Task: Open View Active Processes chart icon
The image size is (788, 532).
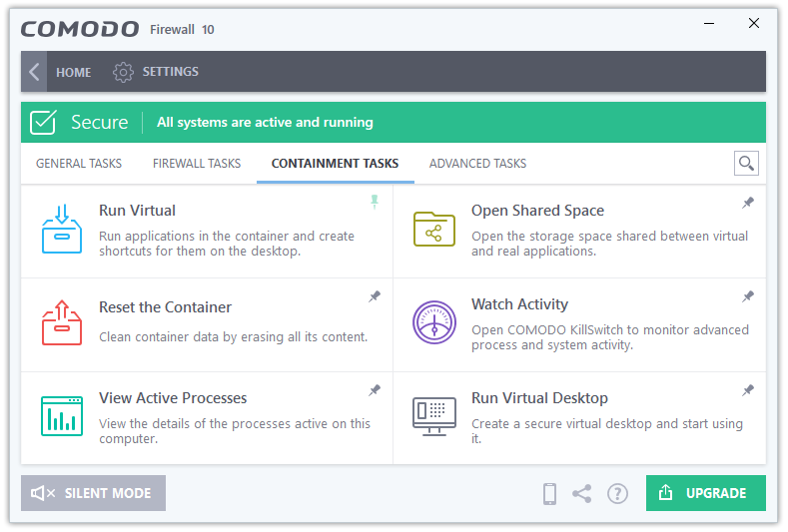Action: coord(61,415)
